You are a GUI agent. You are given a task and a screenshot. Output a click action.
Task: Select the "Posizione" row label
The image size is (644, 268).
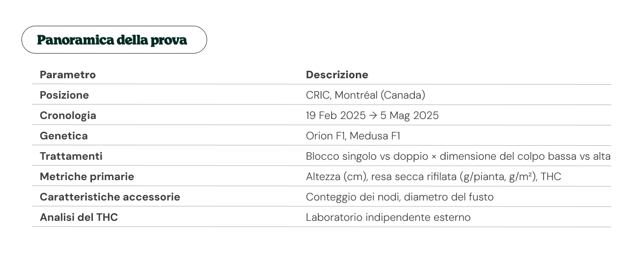pyautogui.click(x=64, y=95)
